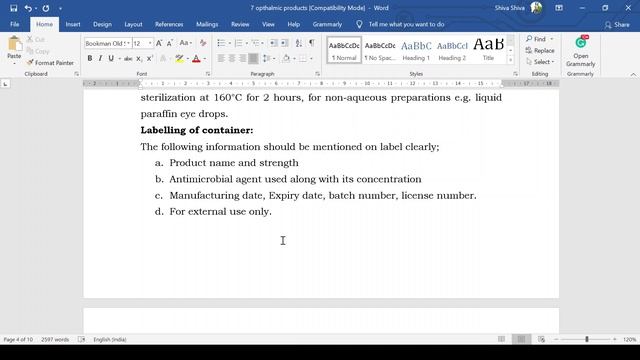The height and width of the screenshot is (360, 640).
Task: Adjust the zoom slider handle
Action: pyautogui.click(x=587, y=339)
